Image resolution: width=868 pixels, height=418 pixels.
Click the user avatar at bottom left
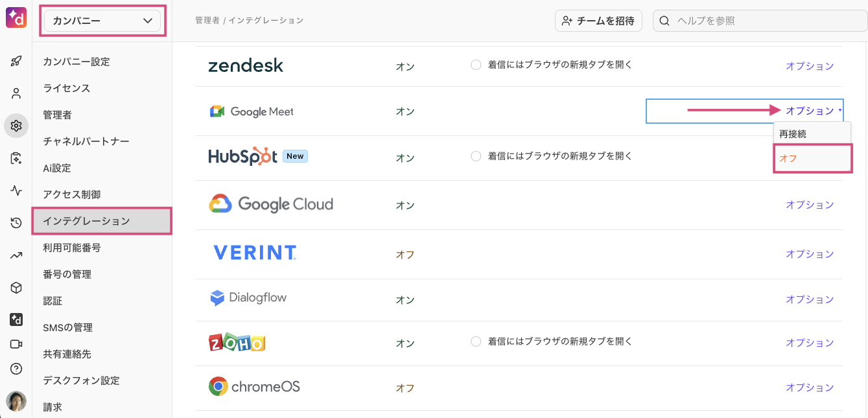(x=16, y=401)
